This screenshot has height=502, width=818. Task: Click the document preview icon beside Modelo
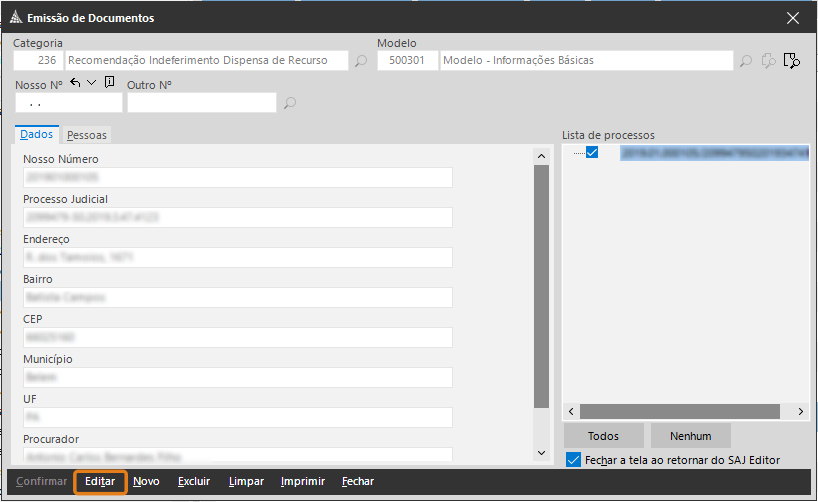[792, 61]
